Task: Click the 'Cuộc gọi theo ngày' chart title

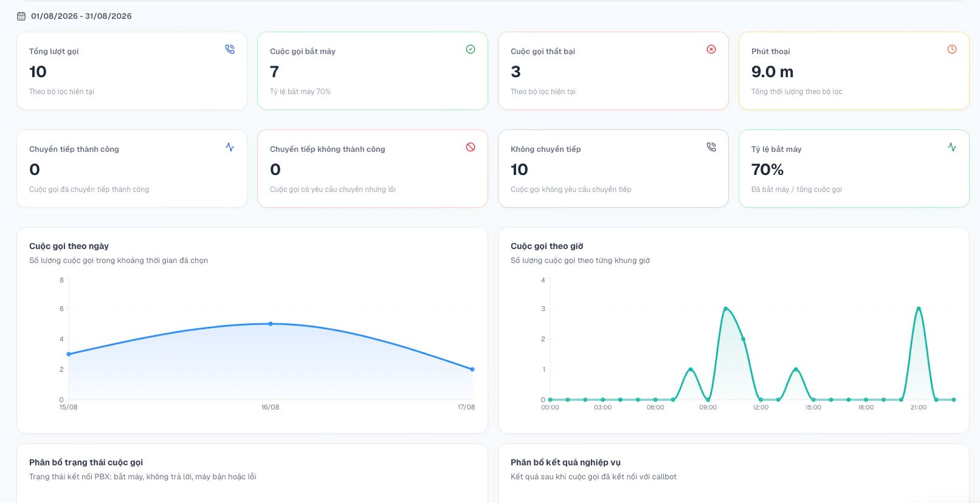Action: (x=69, y=246)
